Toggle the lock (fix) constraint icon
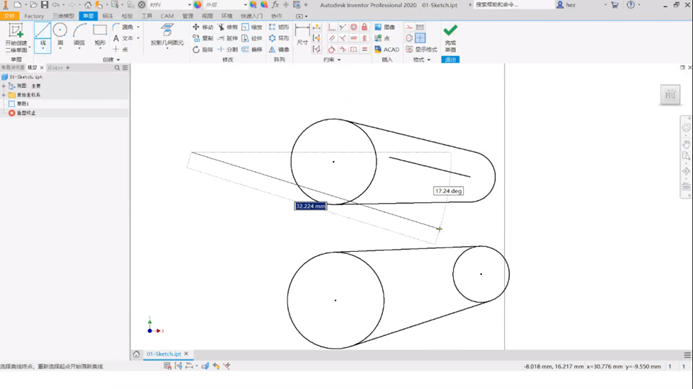 tap(364, 27)
